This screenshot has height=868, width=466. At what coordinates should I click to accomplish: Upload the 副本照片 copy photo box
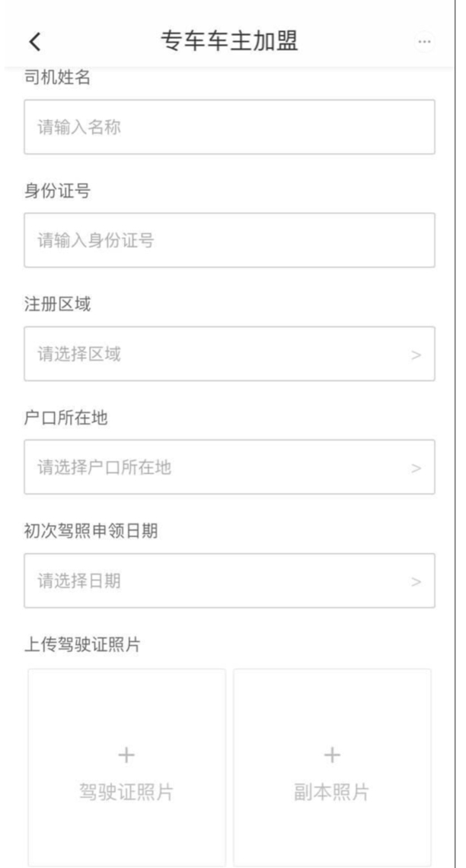pos(332,768)
